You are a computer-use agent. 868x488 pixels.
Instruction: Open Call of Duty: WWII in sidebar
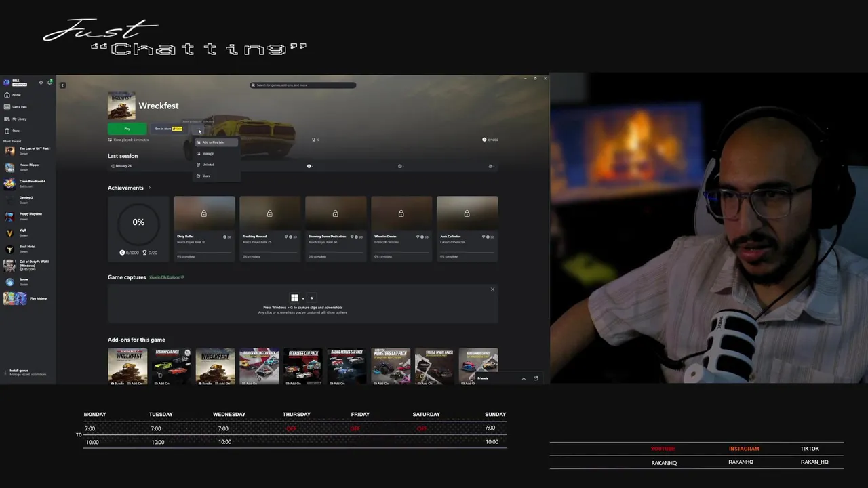(x=28, y=265)
